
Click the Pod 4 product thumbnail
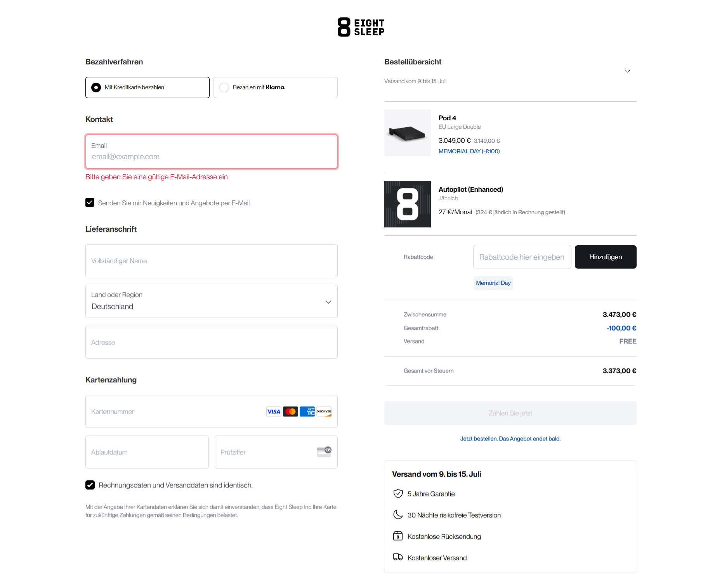[407, 133]
